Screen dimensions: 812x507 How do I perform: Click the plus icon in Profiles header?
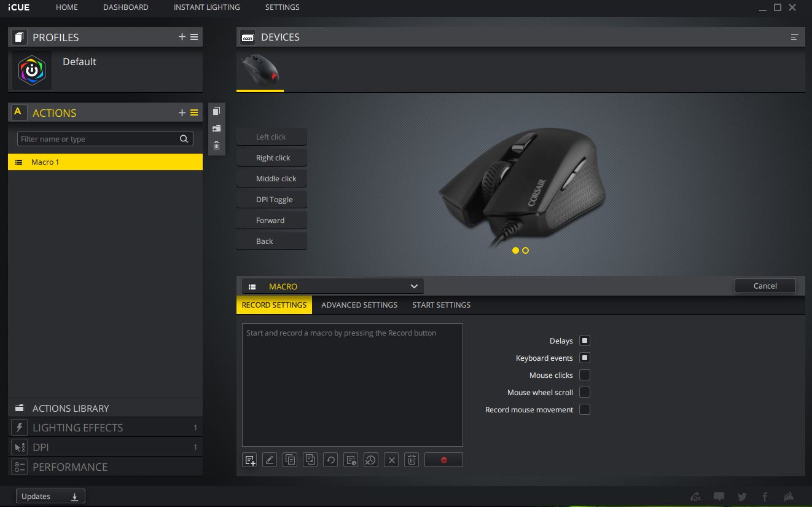182,37
